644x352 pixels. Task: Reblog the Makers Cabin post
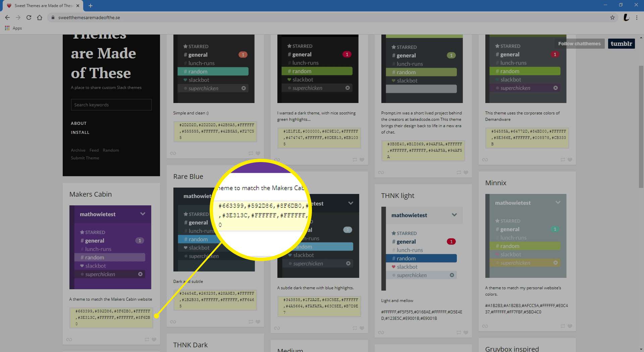[x=147, y=340]
